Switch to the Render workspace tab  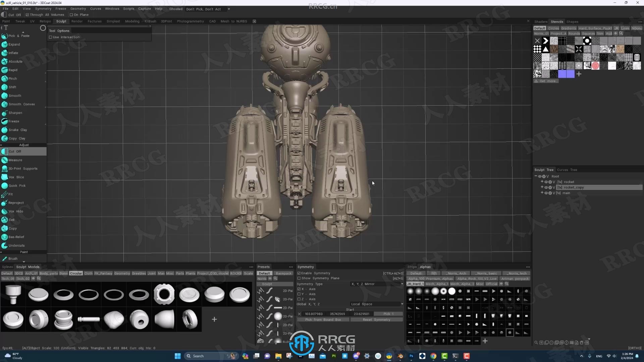tap(77, 21)
